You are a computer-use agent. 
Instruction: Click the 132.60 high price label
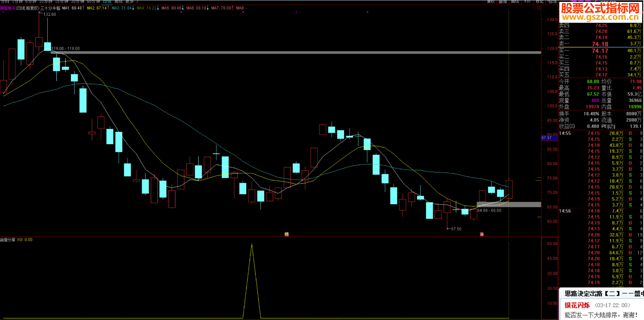50,14
